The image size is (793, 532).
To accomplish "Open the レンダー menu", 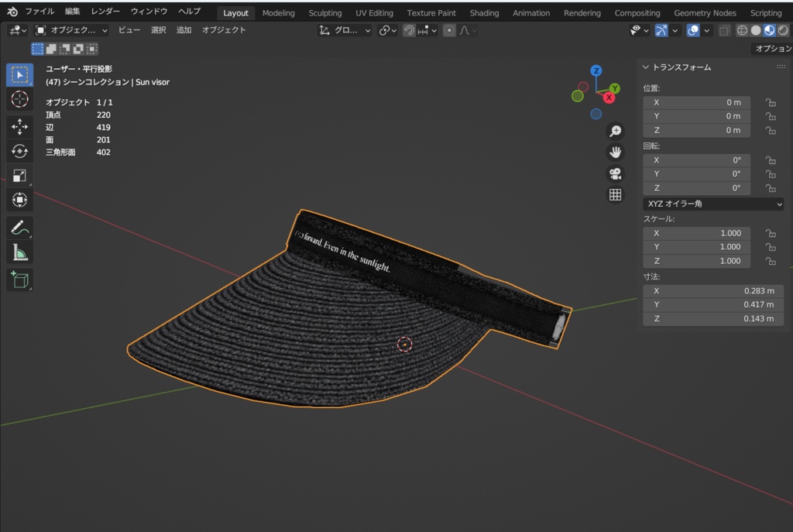I will [x=105, y=11].
